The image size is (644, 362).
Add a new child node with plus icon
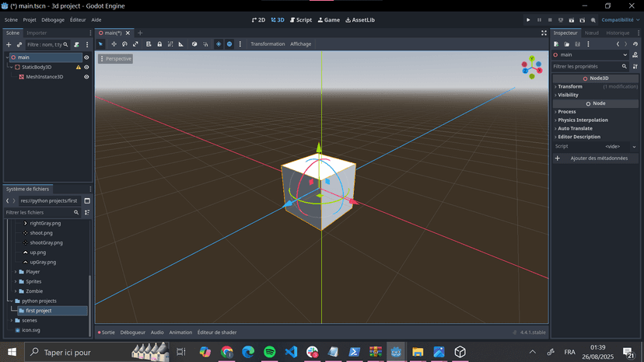(9, 45)
